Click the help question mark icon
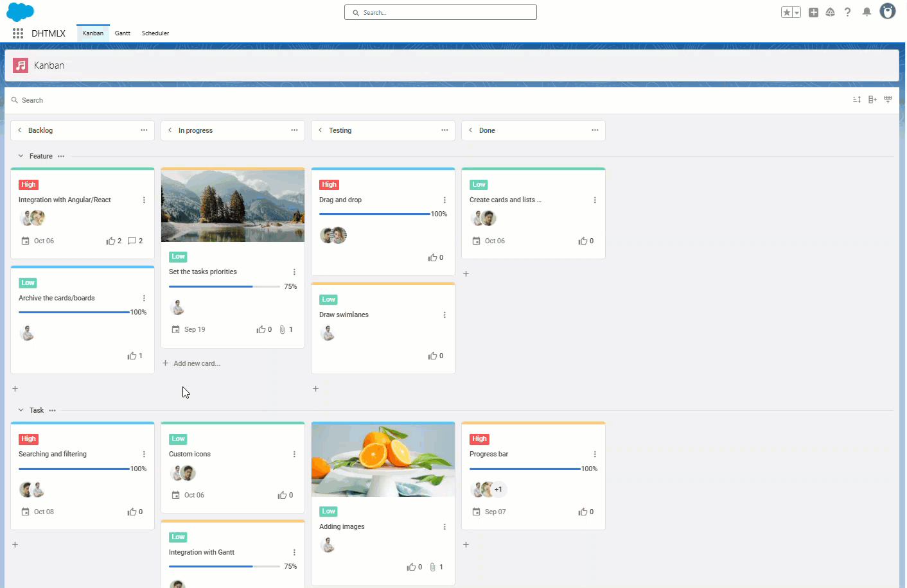Image resolution: width=907 pixels, height=588 pixels. 848,12
